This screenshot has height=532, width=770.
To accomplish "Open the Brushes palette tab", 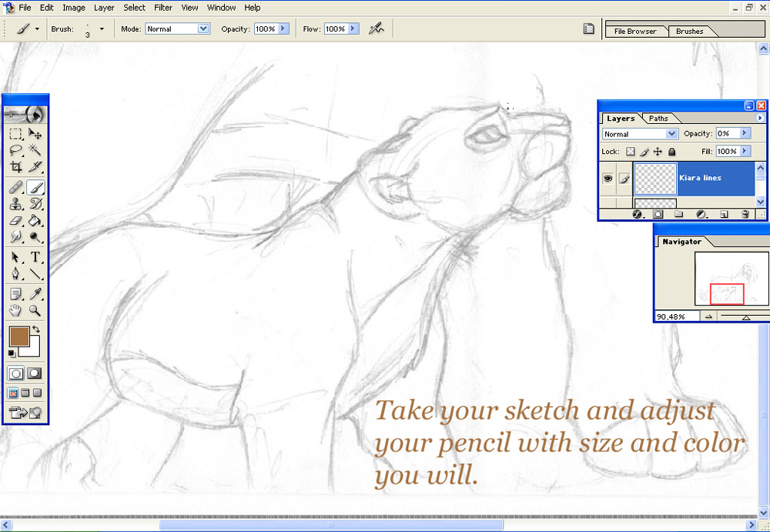I will coord(689,31).
